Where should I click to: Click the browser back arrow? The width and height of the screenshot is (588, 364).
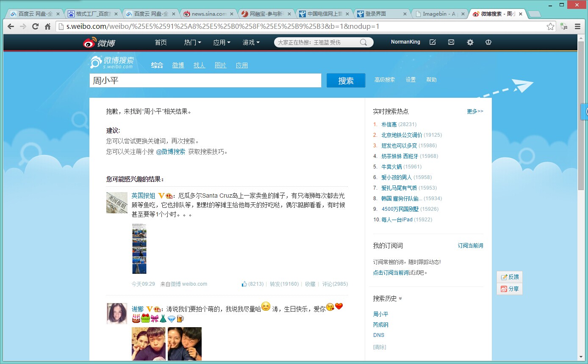point(11,27)
